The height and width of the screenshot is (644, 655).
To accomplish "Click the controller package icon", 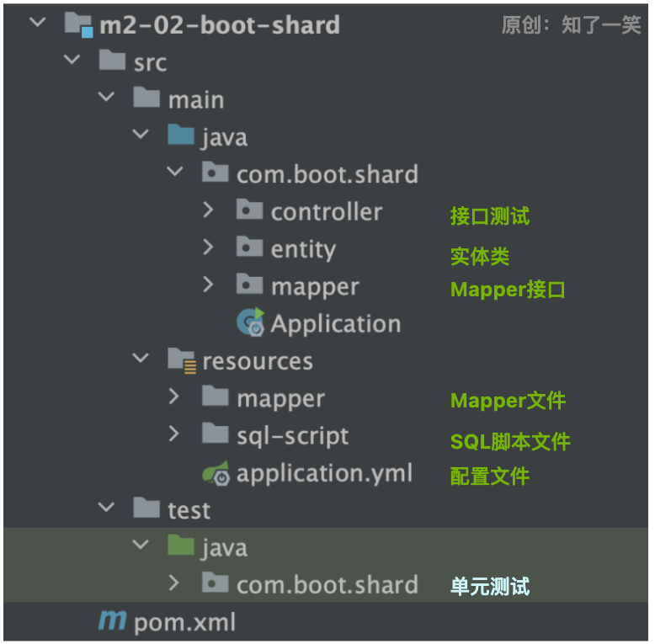I will (x=250, y=210).
